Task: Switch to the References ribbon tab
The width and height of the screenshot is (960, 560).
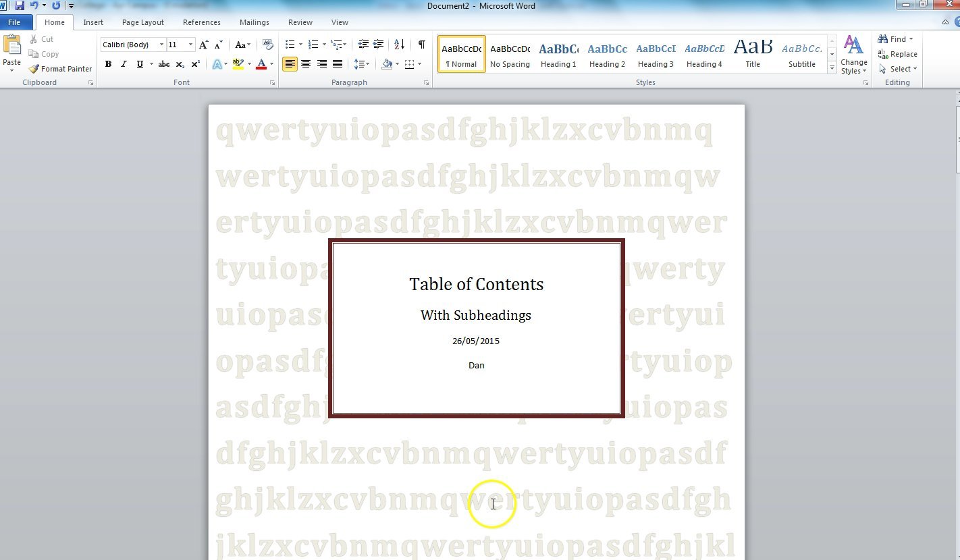Action: [201, 22]
